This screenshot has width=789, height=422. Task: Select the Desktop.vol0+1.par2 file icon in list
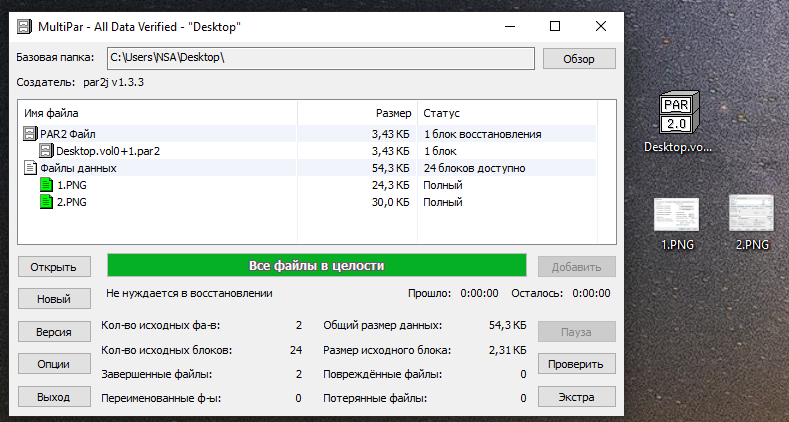coord(46,151)
